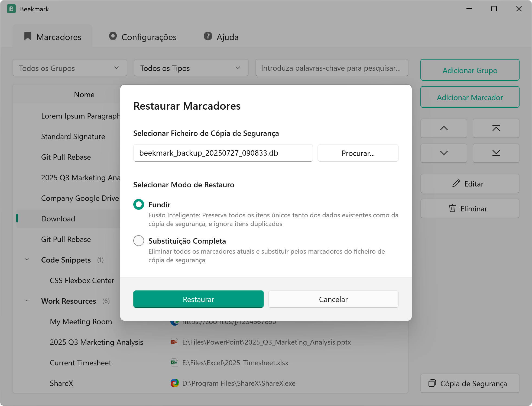Open the Todos os Grupos dropdown
This screenshot has width=532, height=406.
pyautogui.click(x=70, y=68)
